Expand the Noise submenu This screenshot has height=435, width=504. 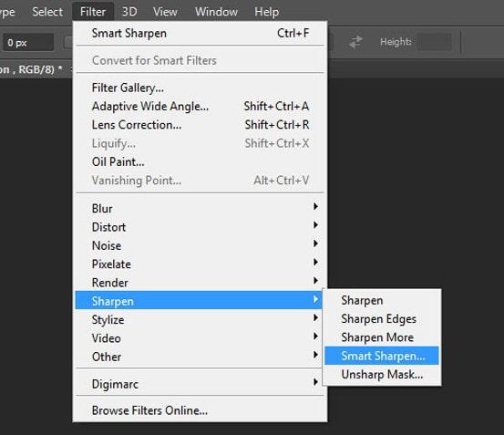(x=200, y=245)
